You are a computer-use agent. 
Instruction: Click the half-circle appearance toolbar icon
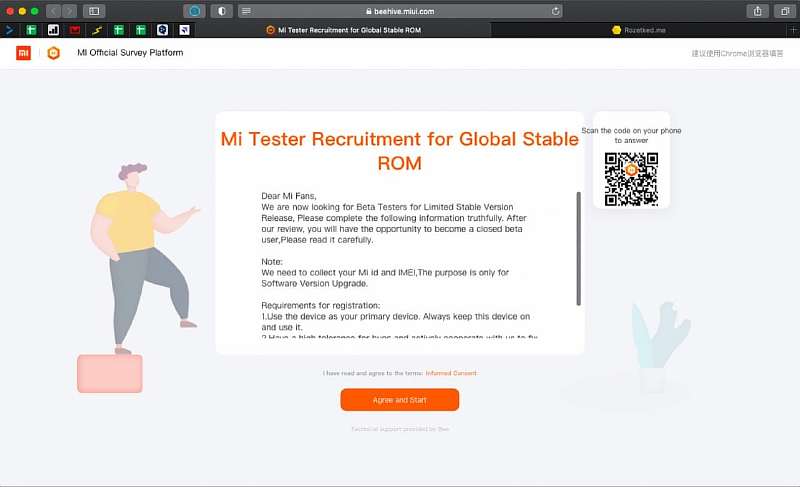(x=220, y=11)
